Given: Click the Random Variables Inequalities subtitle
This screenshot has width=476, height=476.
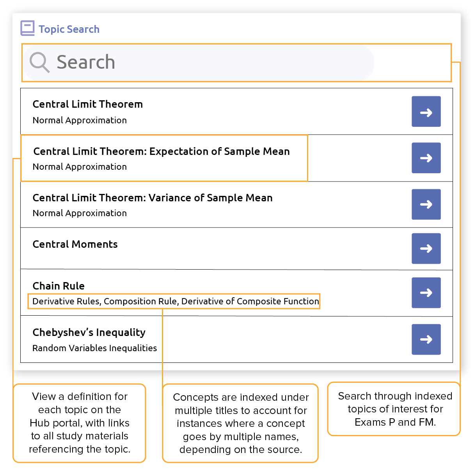Looking at the screenshot, I should pos(94,348).
